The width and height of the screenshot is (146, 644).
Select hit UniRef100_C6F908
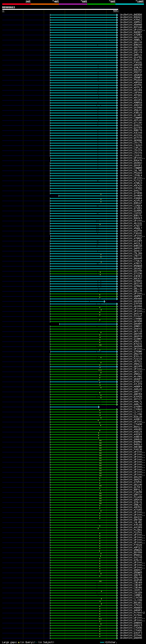[x=131, y=93]
